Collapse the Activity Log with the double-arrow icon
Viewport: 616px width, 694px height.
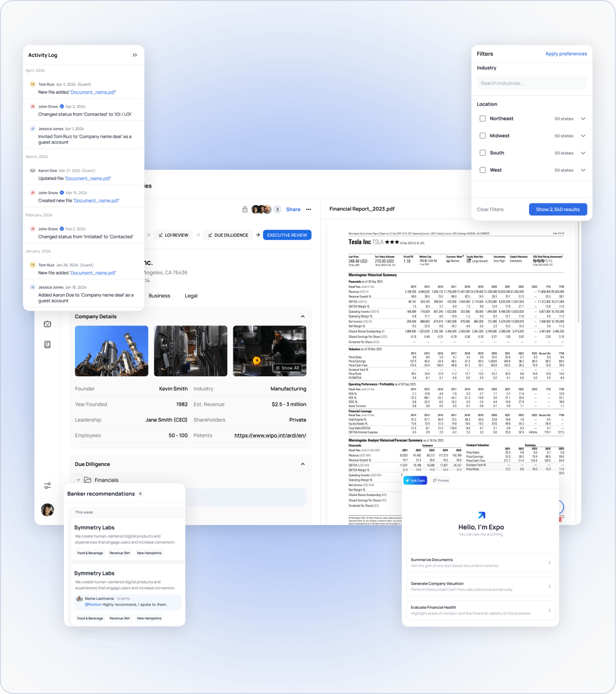(x=135, y=55)
